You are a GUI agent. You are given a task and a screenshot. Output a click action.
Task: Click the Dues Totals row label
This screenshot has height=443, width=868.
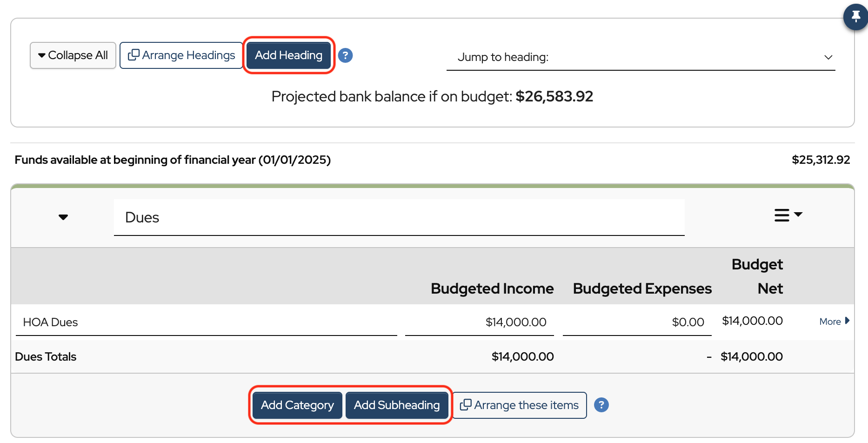(46, 357)
